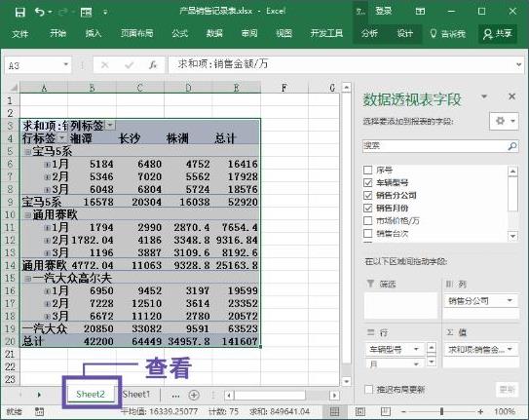Open the 开发工具 ribbon tab
529x420 pixels.
coord(326,33)
